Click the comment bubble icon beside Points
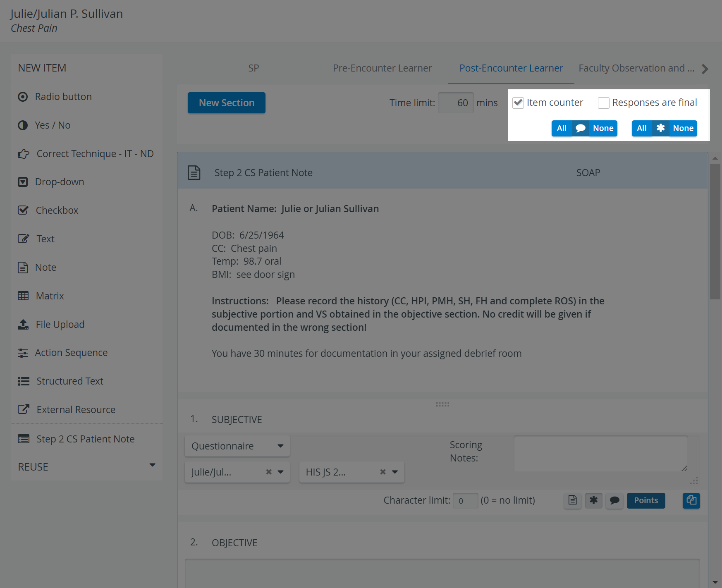The image size is (722, 588). 614,500
